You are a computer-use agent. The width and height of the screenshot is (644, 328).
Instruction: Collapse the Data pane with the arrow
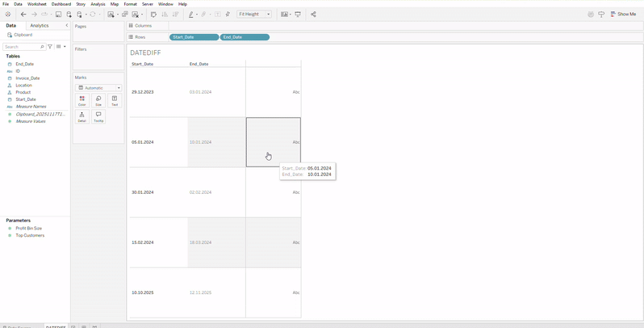(x=66, y=26)
